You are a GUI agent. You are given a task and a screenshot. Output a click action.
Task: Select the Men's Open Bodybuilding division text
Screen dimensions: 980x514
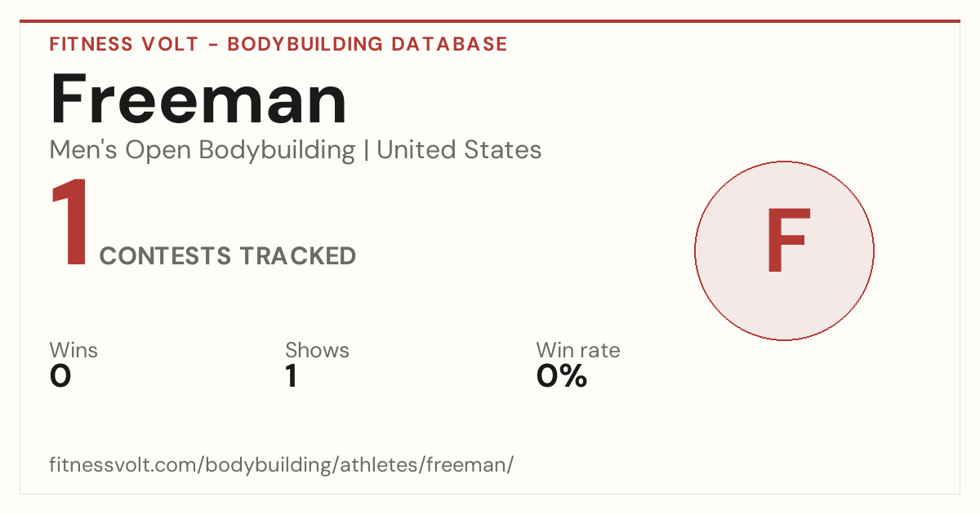click(203, 150)
